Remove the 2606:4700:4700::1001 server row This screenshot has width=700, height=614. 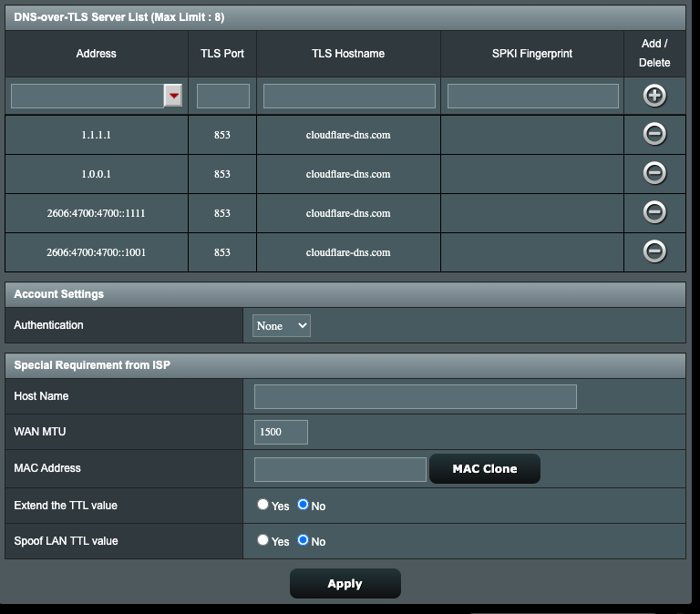tap(654, 251)
